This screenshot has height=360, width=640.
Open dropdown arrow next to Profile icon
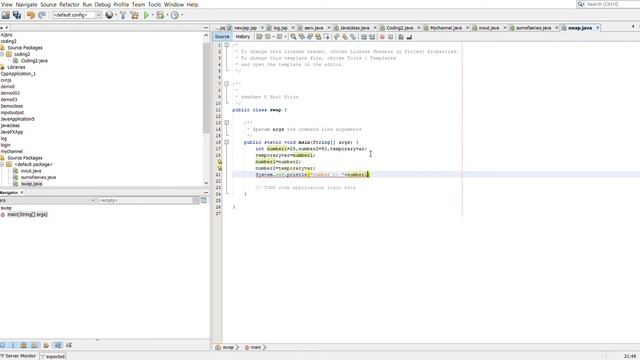[x=182, y=15]
